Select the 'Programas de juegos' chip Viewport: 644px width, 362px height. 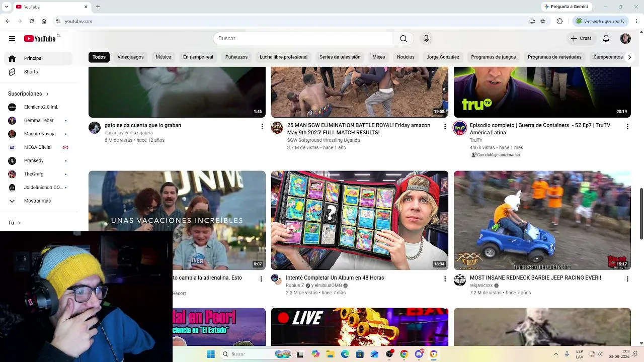click(x=494, y=57)
